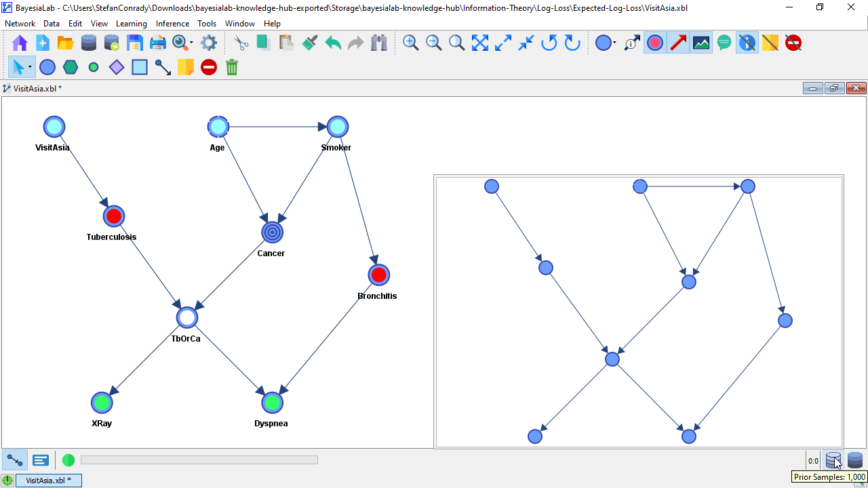Open the blue node display dropdown arrow
This screenshot has width=868, height=488.
click(614, 43)
